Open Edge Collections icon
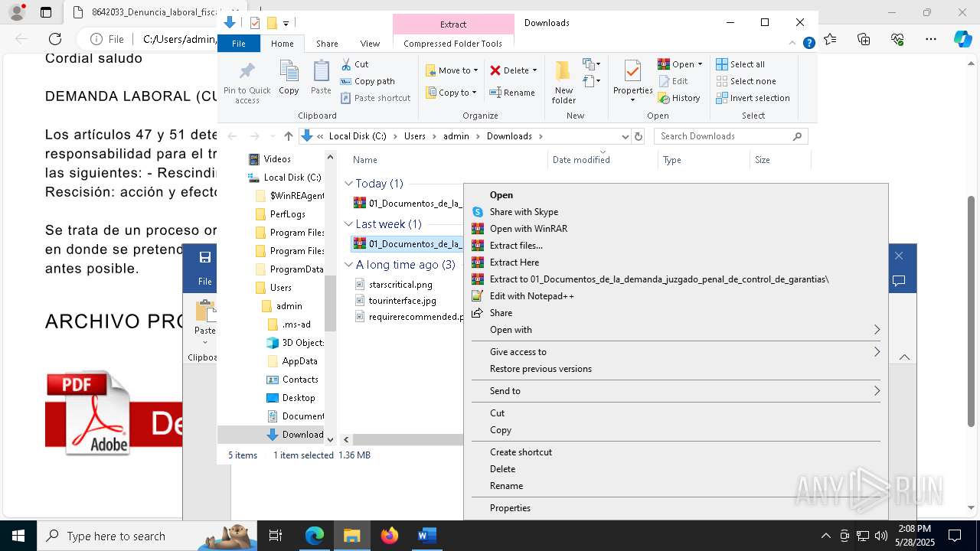The height and width of the screenshot is (551, 980). pyautogui.click(x=864, y=39)
